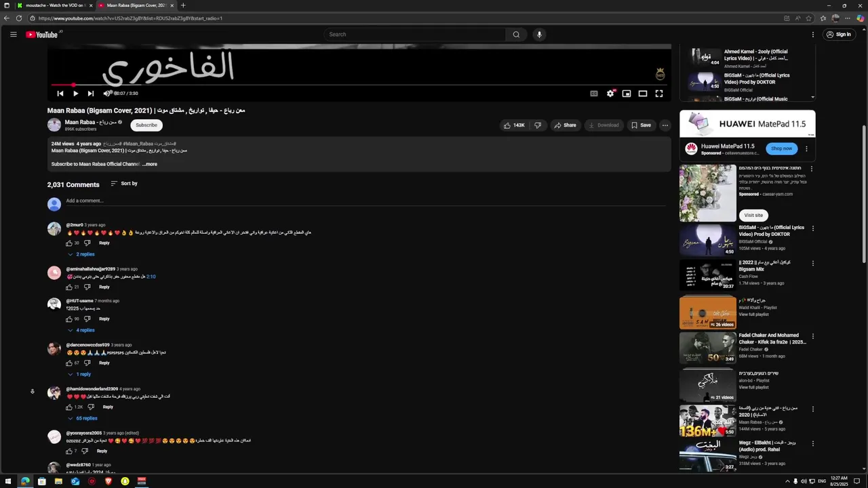Enter full screen mode

[x=659, y=94]
